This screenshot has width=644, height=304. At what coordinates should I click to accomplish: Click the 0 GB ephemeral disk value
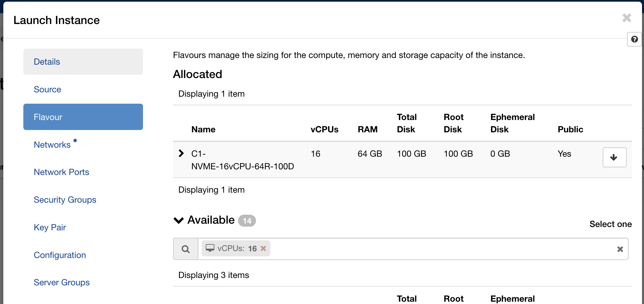pos(500,154)
